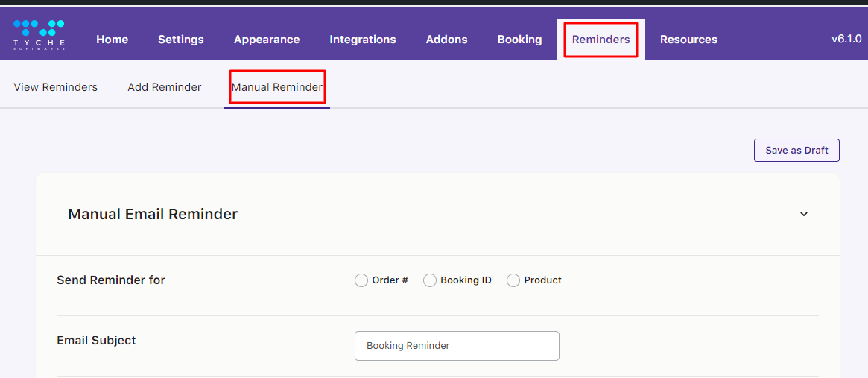Screen dimensions: 868x378
Task: Select the Reminders top menu item
Action: pyautogui.click(x=601, y=40)
